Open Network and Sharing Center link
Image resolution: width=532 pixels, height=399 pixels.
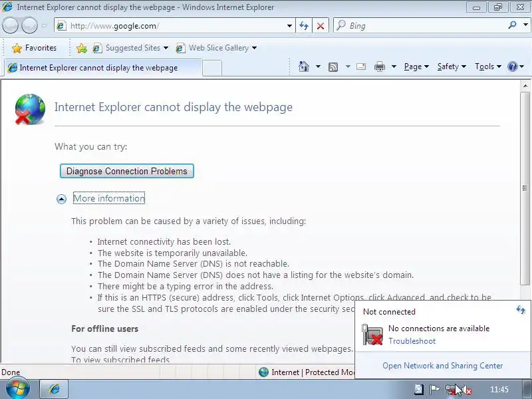coord(443,366)
